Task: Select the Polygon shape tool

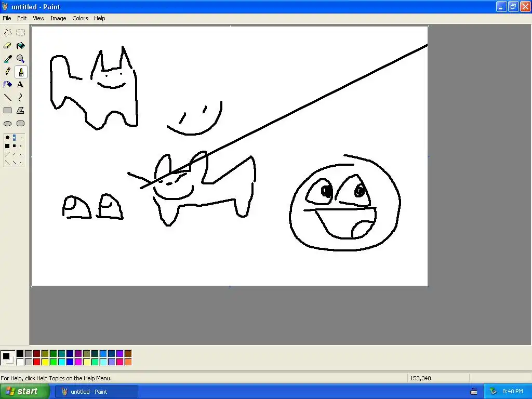Action: [x=21, y=111]
